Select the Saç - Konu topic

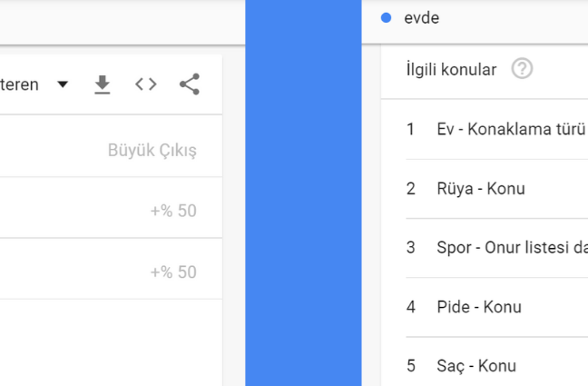point(476,366)
